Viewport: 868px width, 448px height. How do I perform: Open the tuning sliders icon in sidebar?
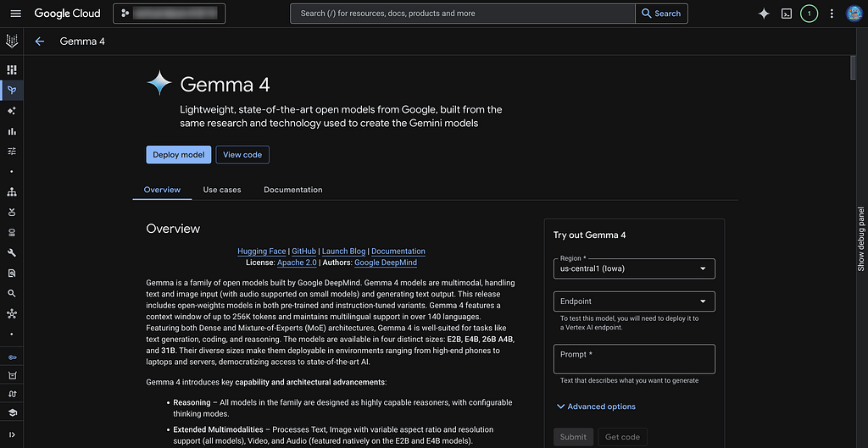(12, 151)
